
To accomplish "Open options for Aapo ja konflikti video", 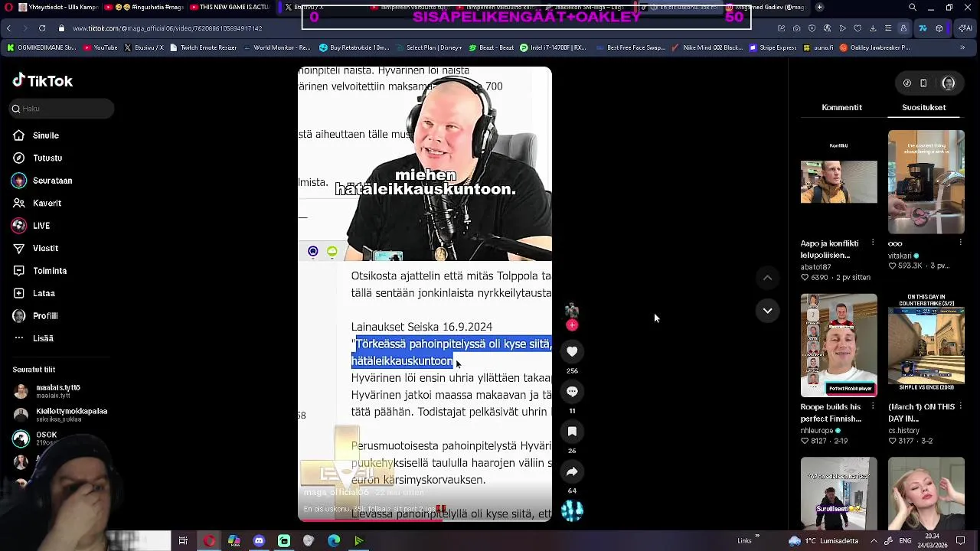I will click(874, 243).
